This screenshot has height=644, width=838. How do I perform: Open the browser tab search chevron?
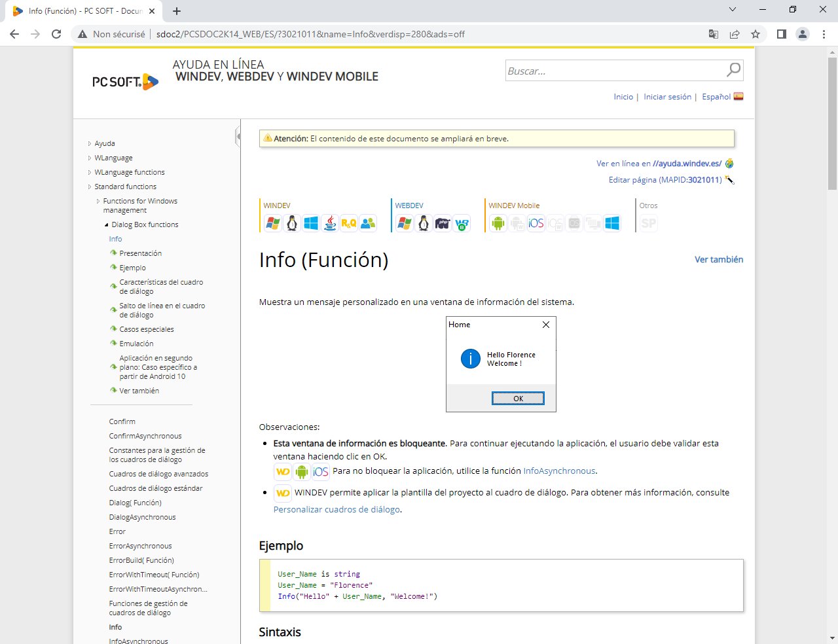[x=733, y=10]
